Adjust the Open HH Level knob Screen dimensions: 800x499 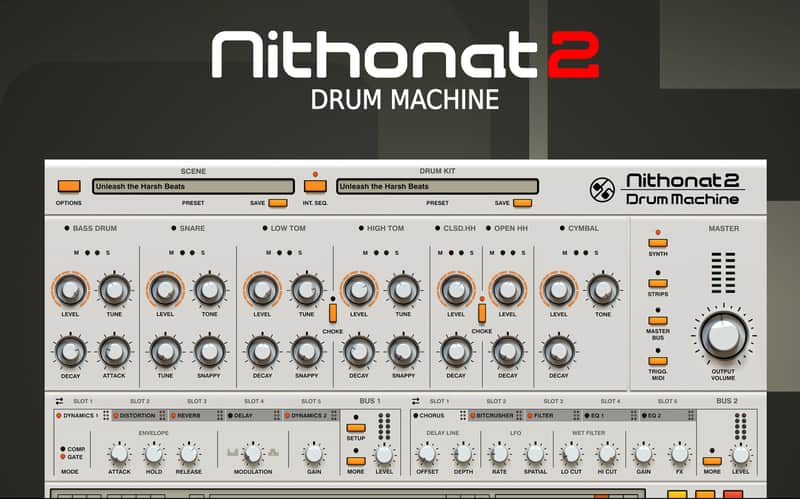pyautogui.click(x=508, y=290)
